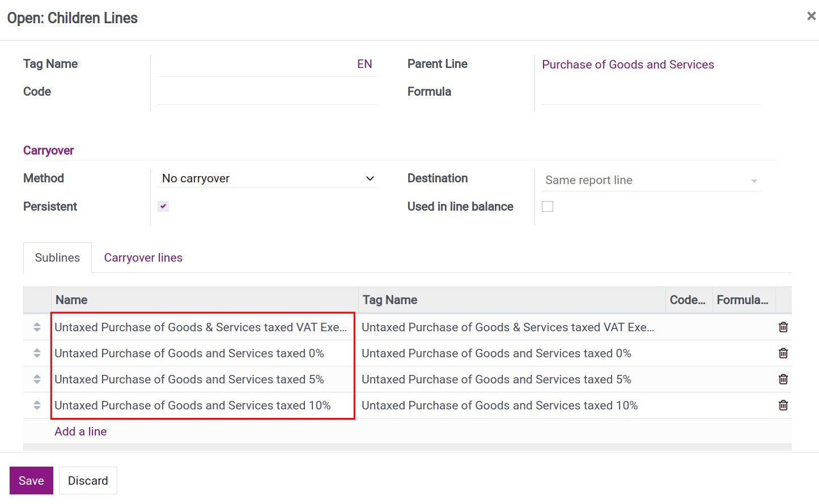The height and width of the screenshot is (504, 819).
Task: Click inside the Code input field
Action: pyautogui.click(x=266, y=93)
